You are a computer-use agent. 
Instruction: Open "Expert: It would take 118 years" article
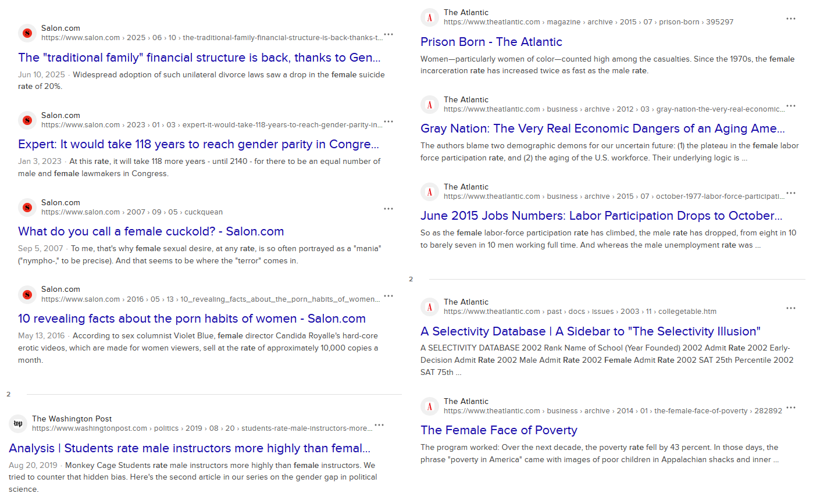tap(198, 144)
